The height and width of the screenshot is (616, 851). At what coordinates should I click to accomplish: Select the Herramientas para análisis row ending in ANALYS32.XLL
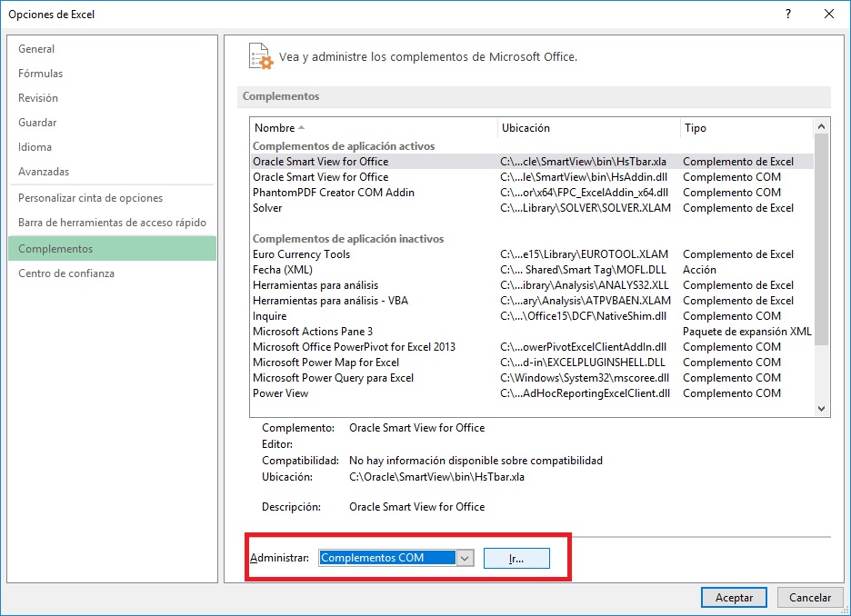(532, 285)
